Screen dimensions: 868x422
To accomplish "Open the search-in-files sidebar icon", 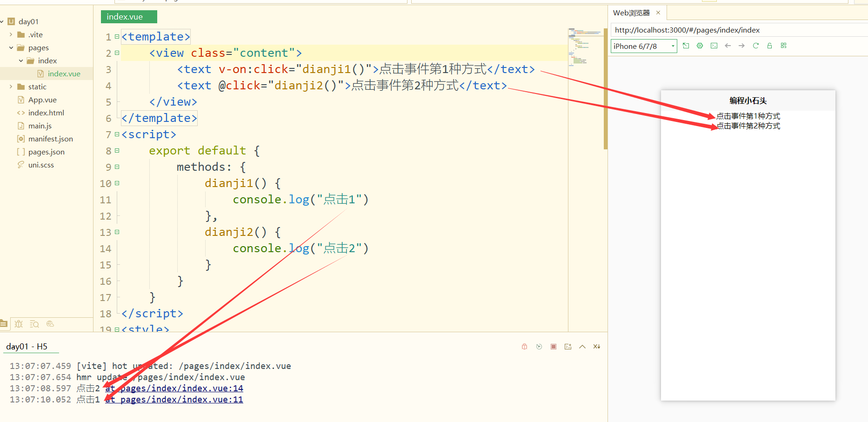I will (34, 324).
